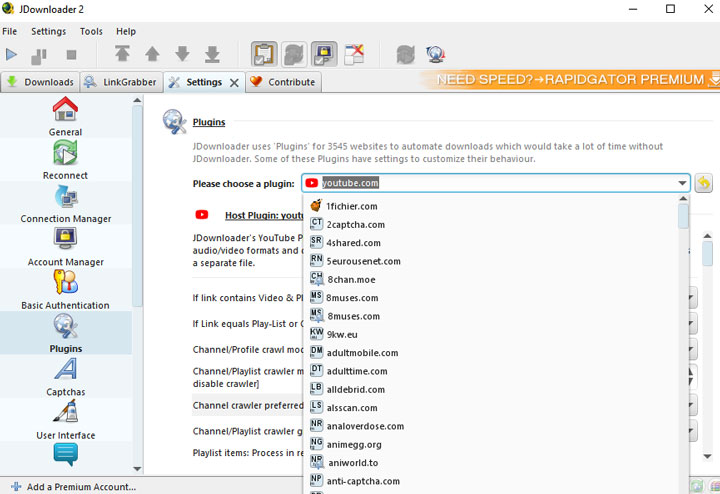Click the reconnect now toolbar icon

(x=405, y=54)
